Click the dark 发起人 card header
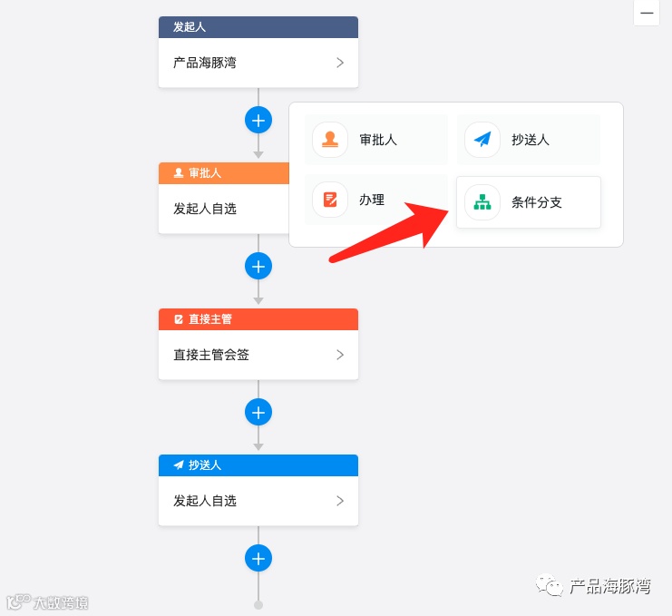The height and width of the screenshot is (616, 672). pos(258,27)
